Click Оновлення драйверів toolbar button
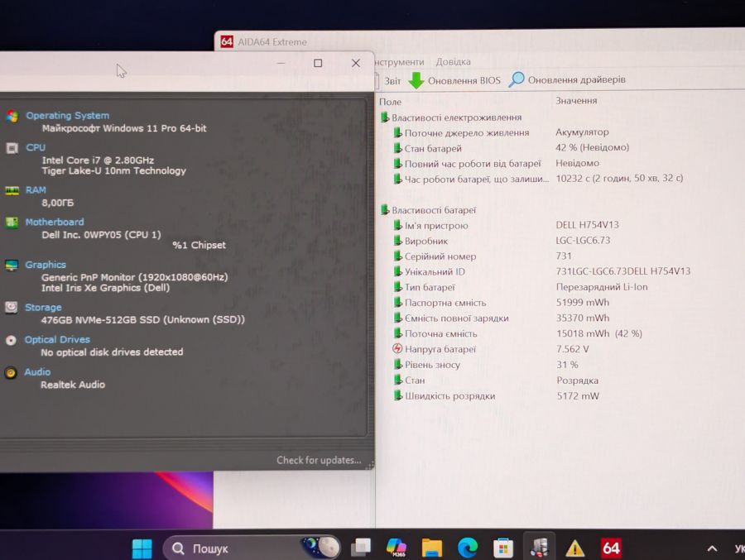Screen dimensions: 745x560 [567, 79]
